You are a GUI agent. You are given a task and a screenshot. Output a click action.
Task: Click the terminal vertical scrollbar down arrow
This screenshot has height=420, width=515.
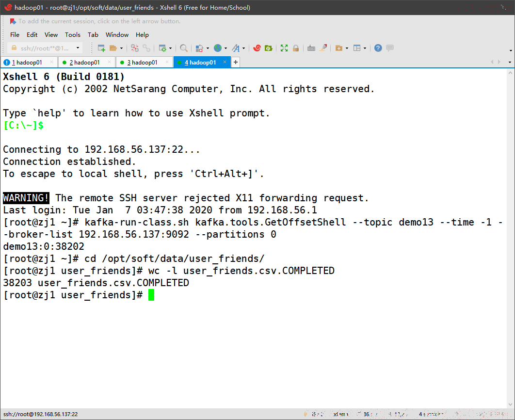(510, 404)
